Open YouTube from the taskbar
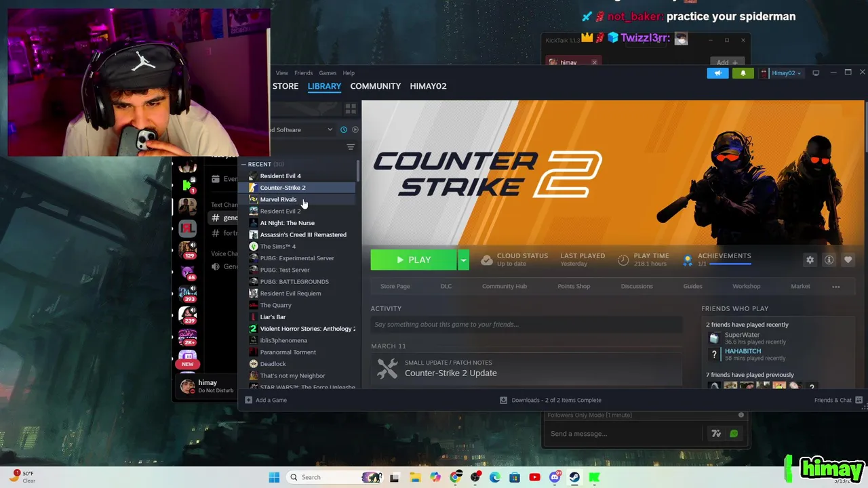Screen dimensions: 868x488 click(534, 477)
